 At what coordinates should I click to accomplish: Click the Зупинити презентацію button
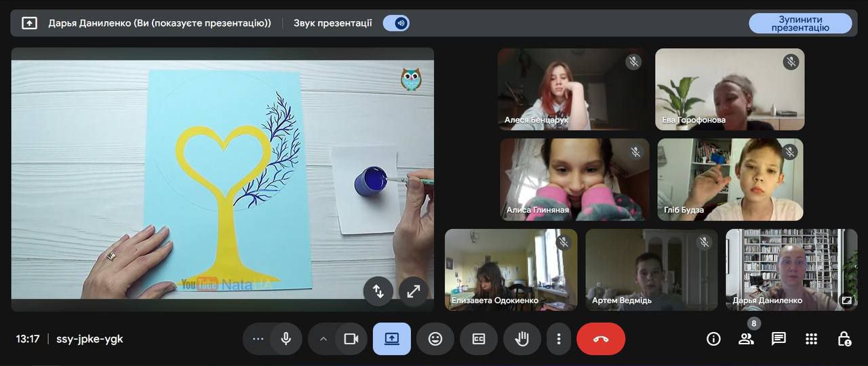800,23
